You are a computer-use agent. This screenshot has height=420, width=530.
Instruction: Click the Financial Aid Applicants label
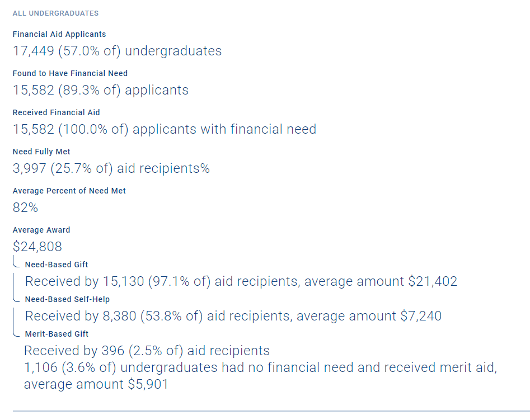pyautogui.click(x=59, y=34)
